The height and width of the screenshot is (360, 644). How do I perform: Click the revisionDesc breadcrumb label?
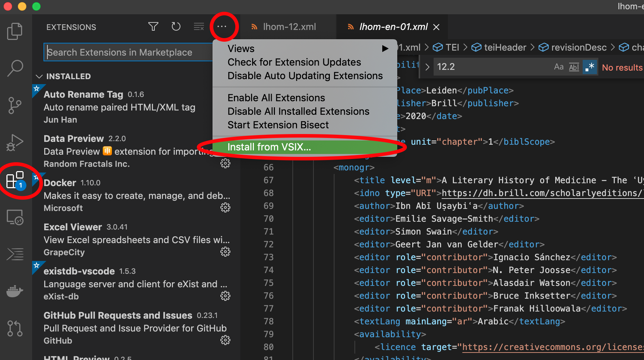click(x=579, y=47)
